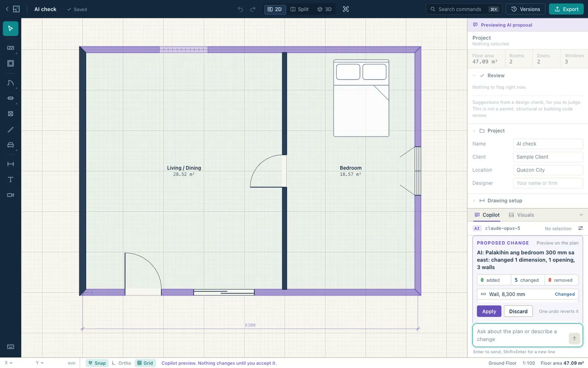This screenshot has height=368, width=588.
Task: Select the window tool
Action: pos(10,98)
